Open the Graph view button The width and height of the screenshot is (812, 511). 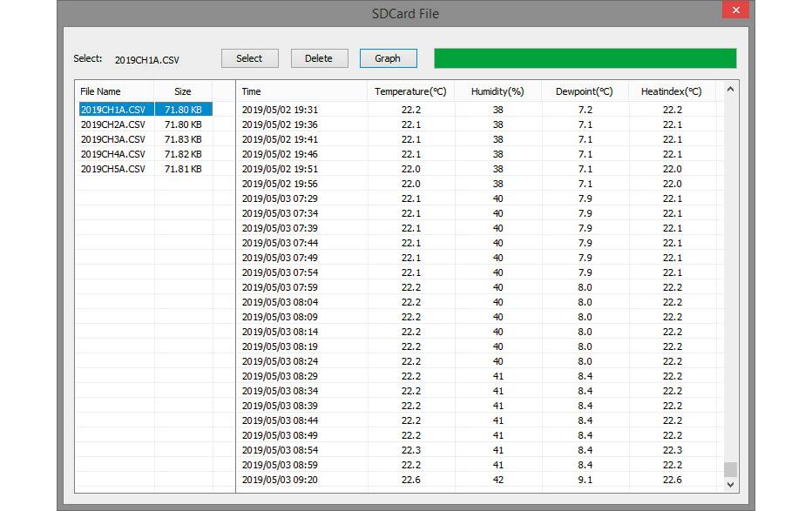[x=388, y=58]
